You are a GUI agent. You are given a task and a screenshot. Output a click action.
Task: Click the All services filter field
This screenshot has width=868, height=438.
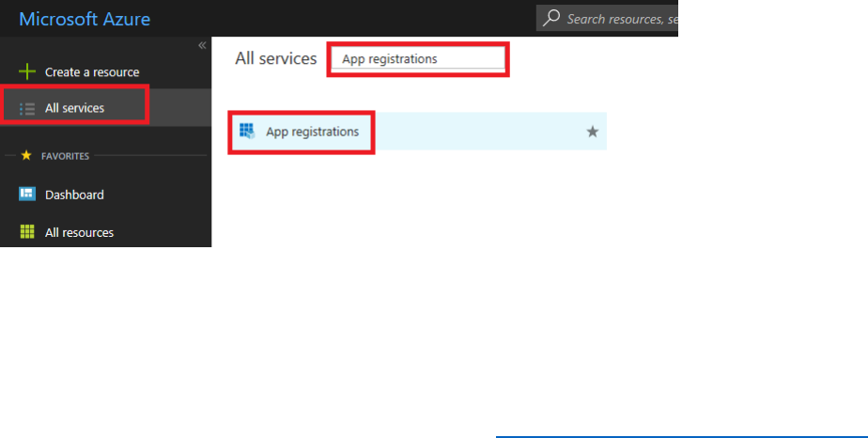pos(418,58)
